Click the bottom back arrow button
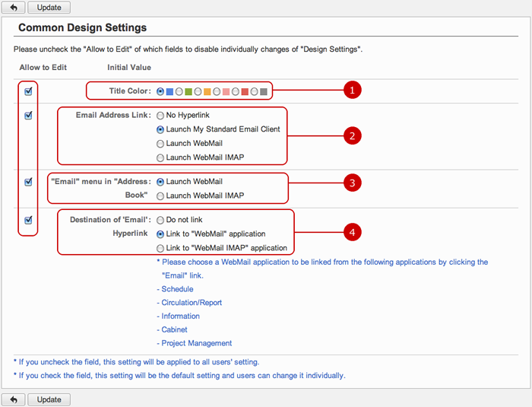The width and height of the screenshot is (532, 407). (14, 399)
